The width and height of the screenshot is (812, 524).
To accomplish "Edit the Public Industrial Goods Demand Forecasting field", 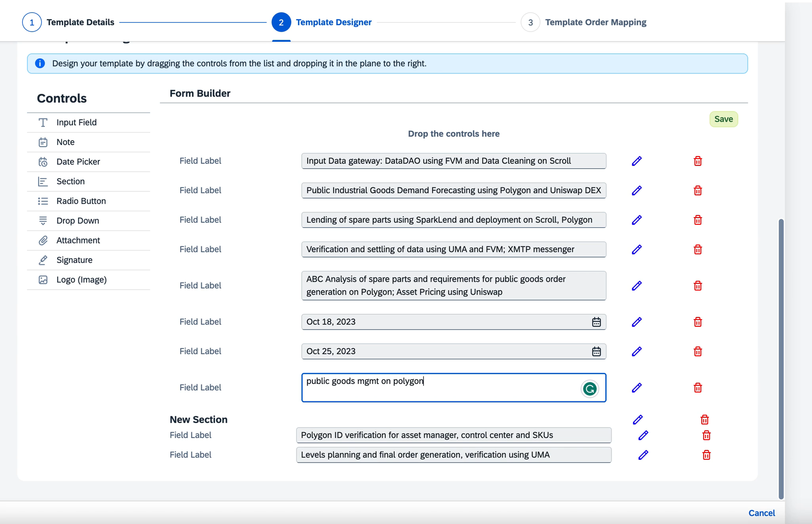I will point(637,190).
